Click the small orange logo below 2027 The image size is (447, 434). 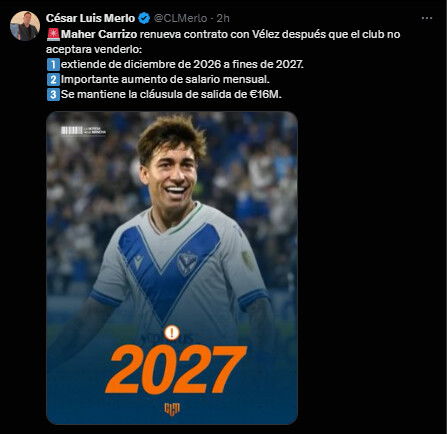[x=172, y=409]
